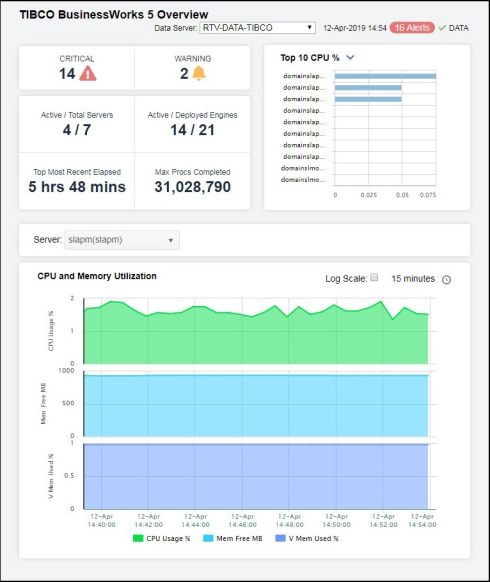Open the Data Server dropdown RTV-DATA-TIBCO
Image resolution: width=490 pixels, height=582 pixels.
point(257,28)
